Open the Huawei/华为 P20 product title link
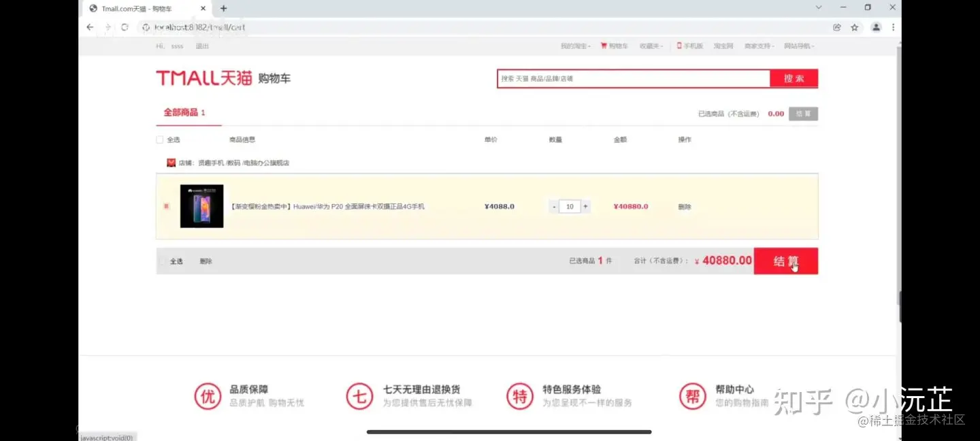Screen dimensions: 980x441 click(327, 206)
